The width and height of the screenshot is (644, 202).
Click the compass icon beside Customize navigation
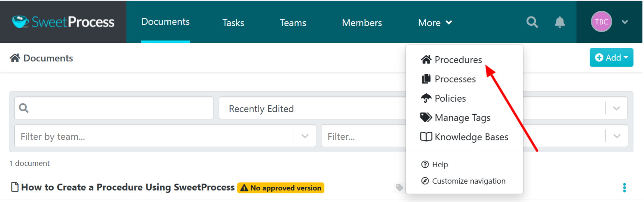[425, 181]
